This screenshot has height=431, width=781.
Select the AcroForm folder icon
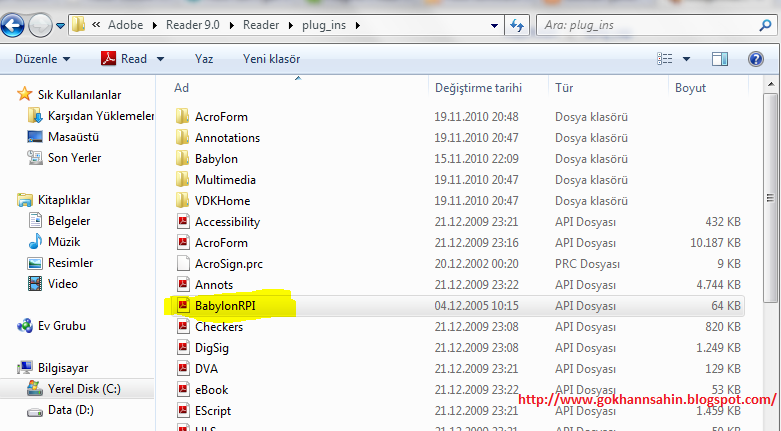(x=183, y=117)
